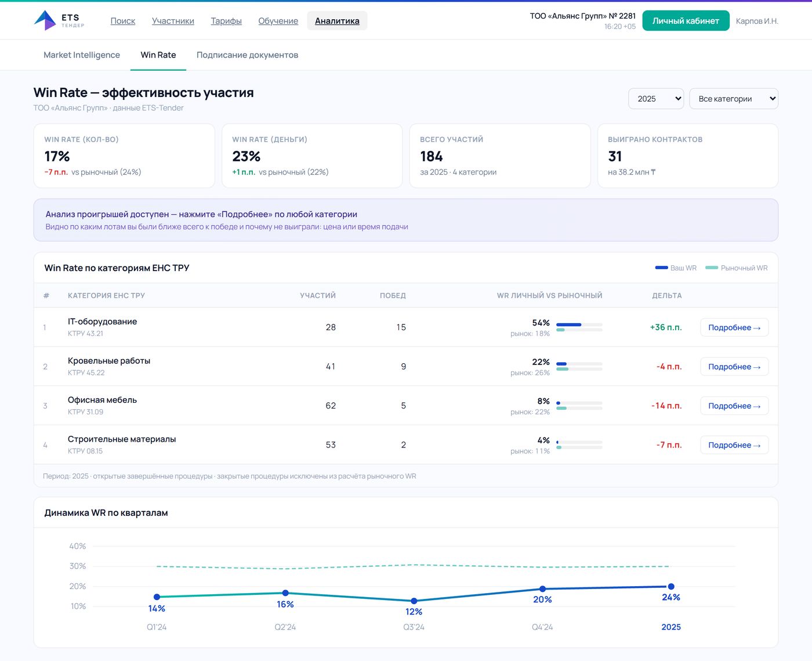View details of Строительные материалы
Image resolution: width=812 pixels, height=661 pixels.
tap(734, 445)
